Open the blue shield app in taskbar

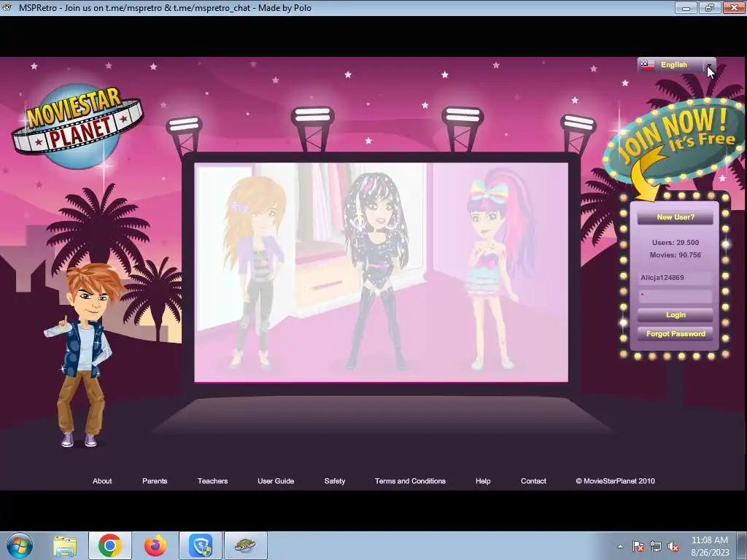201,545
